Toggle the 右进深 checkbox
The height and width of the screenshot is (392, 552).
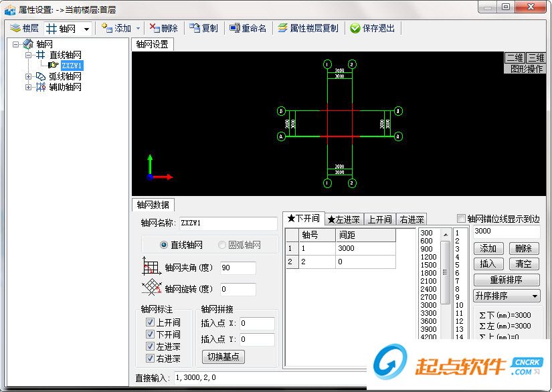tap(150, 359)
